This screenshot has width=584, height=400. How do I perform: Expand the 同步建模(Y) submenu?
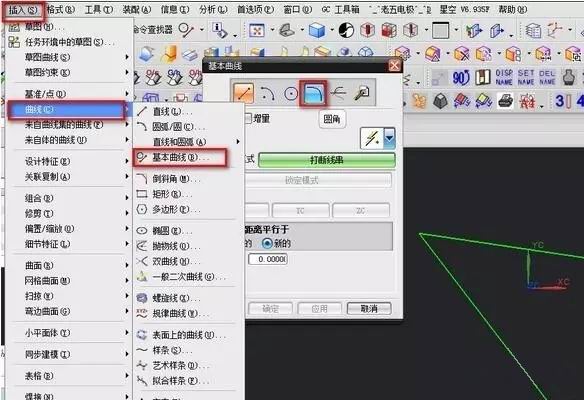[69, 354]
